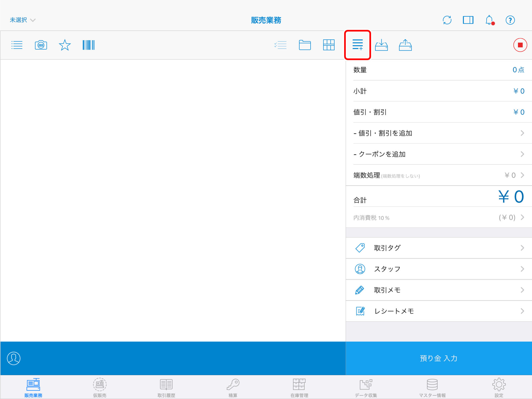Switch to 在庫管理 tab
Viewport: 532px width, 399px height.
(x=299, y=387)
